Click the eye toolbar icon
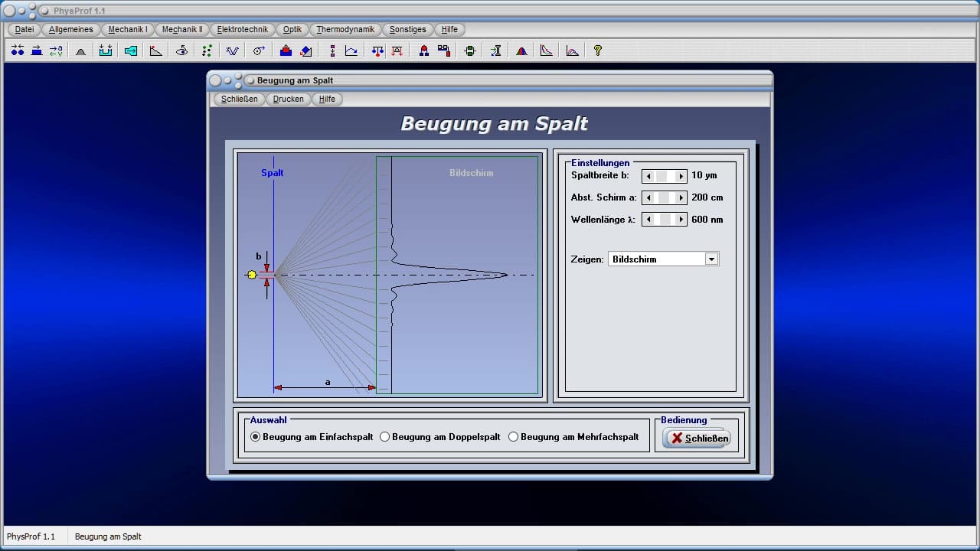 (181, 51)
